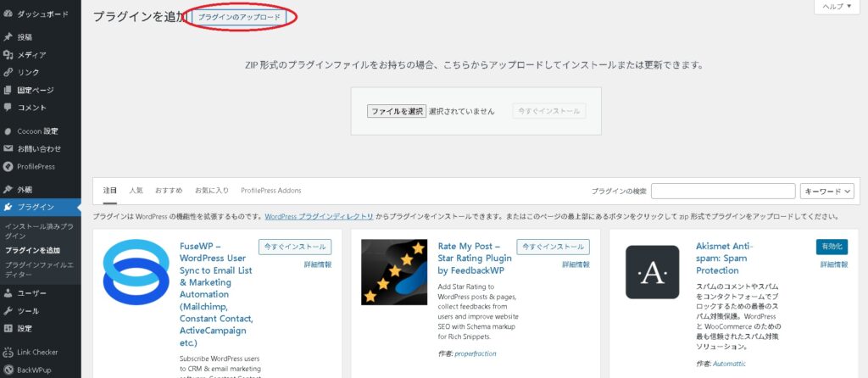Screen dimensions: 868x378
Task: Switch to the 注目 tab
Action: [110, 191]
